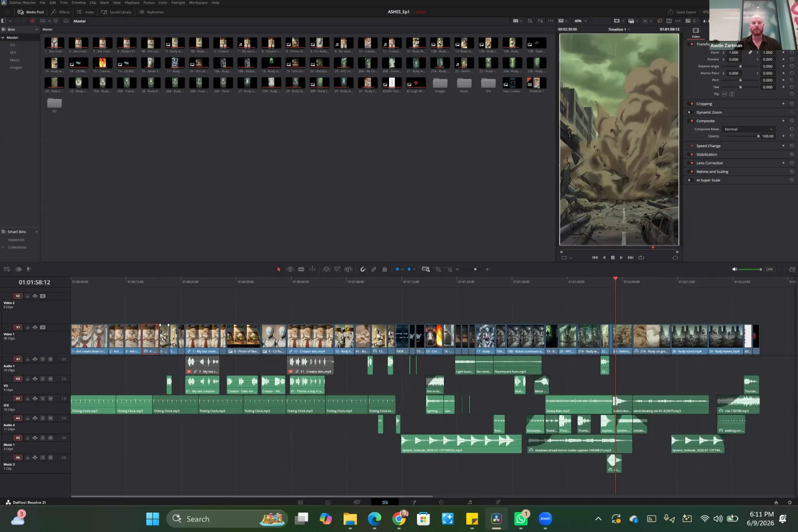
Task: Open Timeline View Options icon
Action: coord(7,269)
